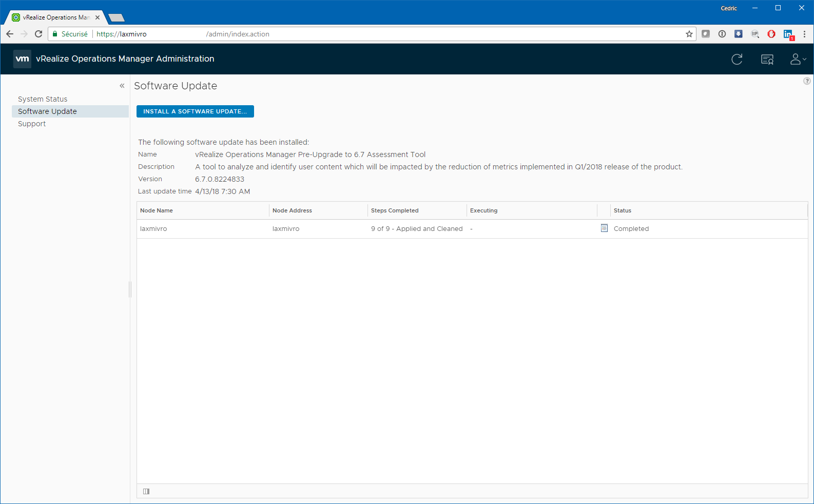The height and width of the screenshot is (504, 814).
Task: Open the SSL certificate icon in header
Action: 767,60
